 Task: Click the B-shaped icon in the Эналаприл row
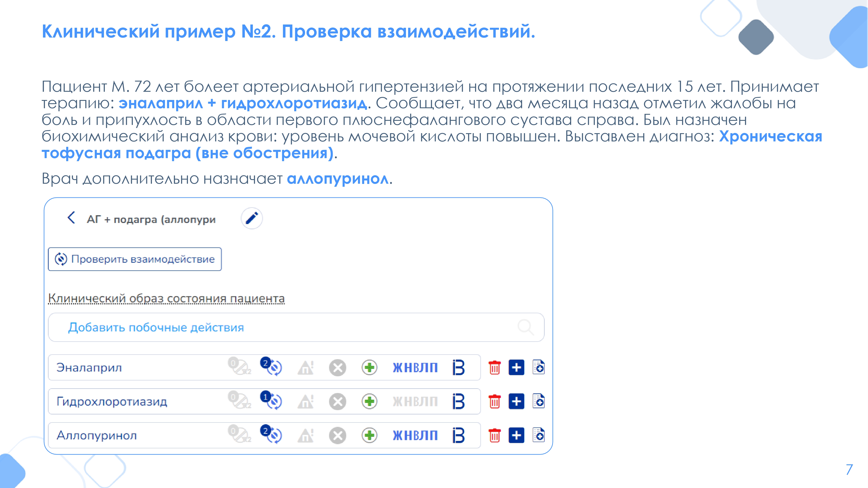458,367
